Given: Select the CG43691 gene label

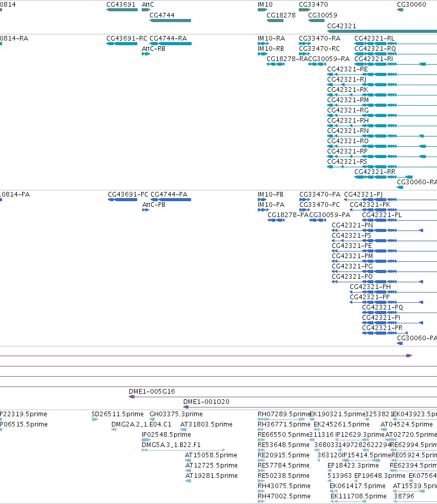Looking at the screenshot, I should tap(121, 5).
